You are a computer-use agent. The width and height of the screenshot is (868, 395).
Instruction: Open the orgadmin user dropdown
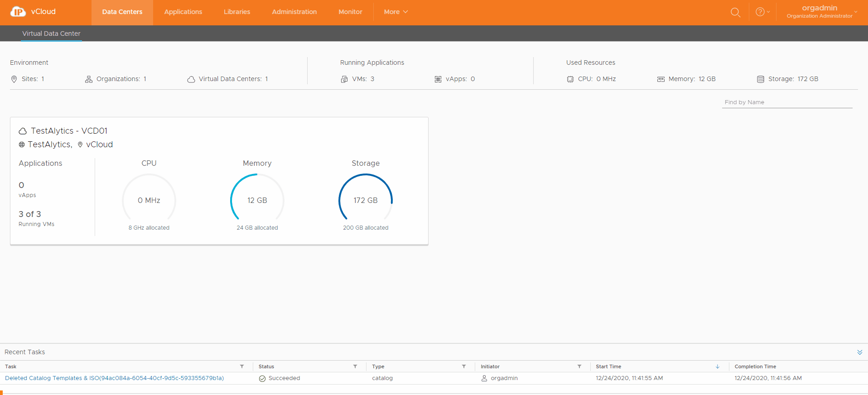822,12
